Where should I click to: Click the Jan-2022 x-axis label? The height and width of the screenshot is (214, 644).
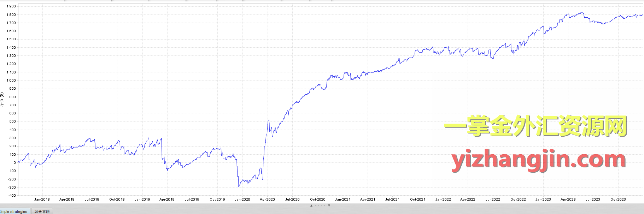pos(443,200)
